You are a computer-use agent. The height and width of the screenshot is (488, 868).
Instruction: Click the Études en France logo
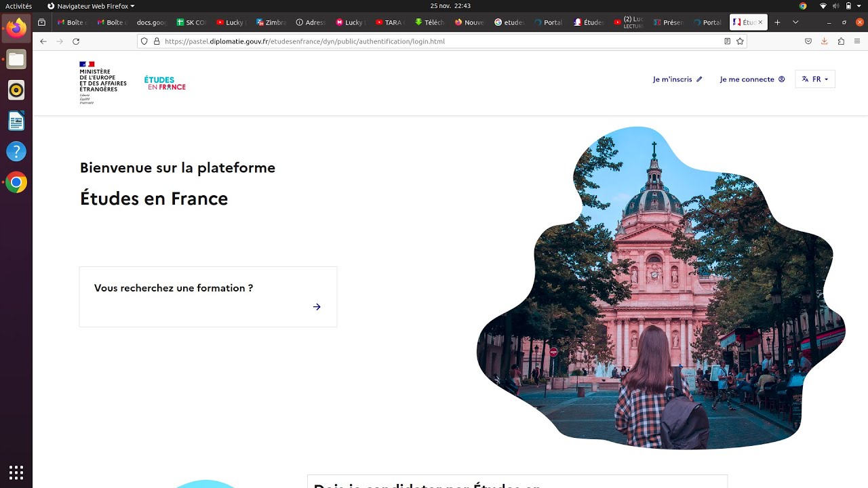click(x=165, y=83)
